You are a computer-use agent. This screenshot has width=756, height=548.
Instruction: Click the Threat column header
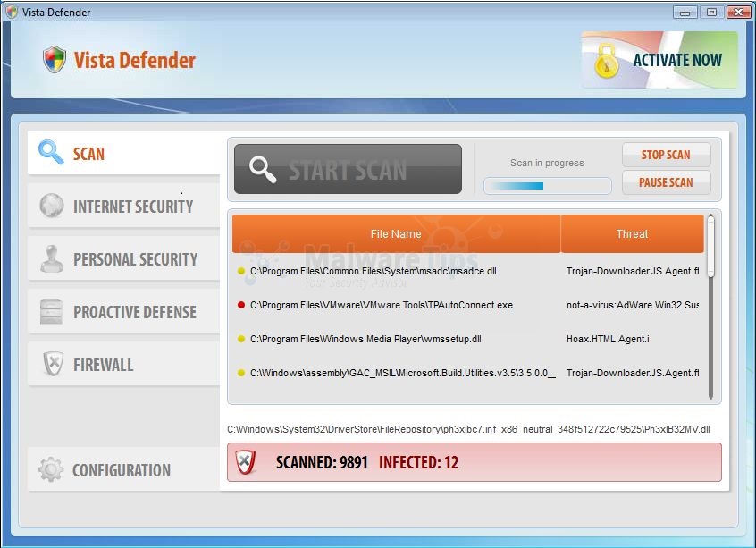(632, 234)
